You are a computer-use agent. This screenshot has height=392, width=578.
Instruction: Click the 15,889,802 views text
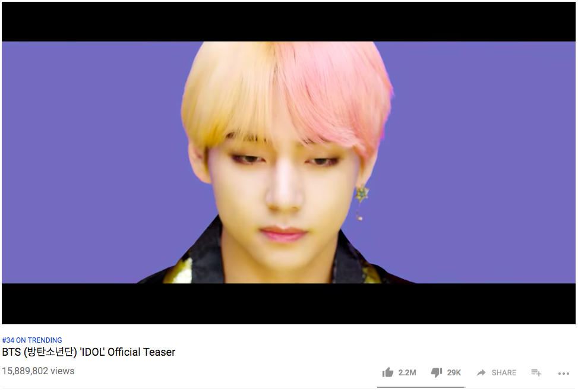39,371
